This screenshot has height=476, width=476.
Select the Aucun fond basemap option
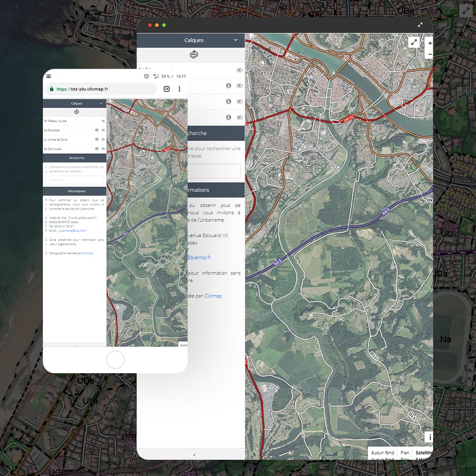point(383,453)
